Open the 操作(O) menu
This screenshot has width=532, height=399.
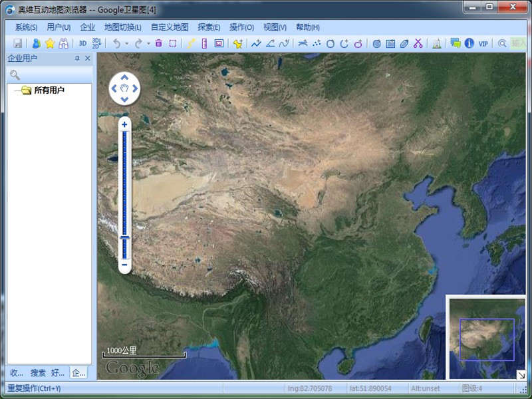click(x=241, y=27)
